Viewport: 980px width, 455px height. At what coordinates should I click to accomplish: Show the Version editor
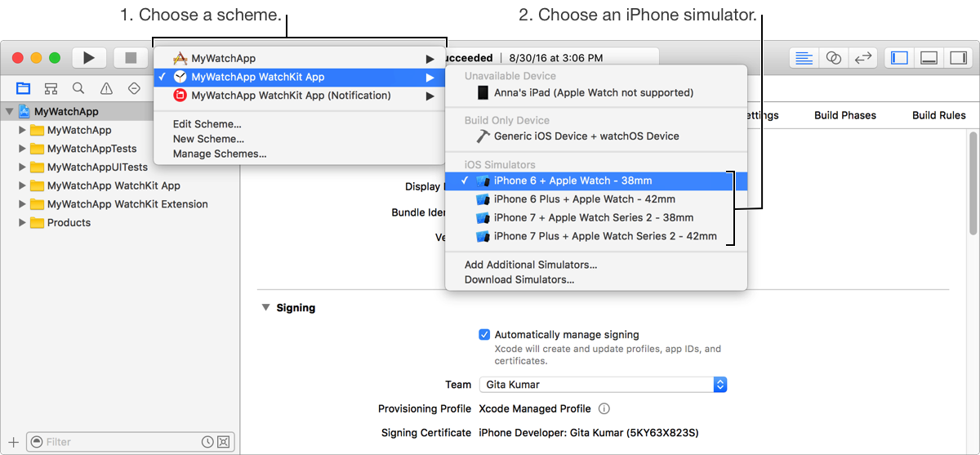pyautogui.click(x=862, y=58)
